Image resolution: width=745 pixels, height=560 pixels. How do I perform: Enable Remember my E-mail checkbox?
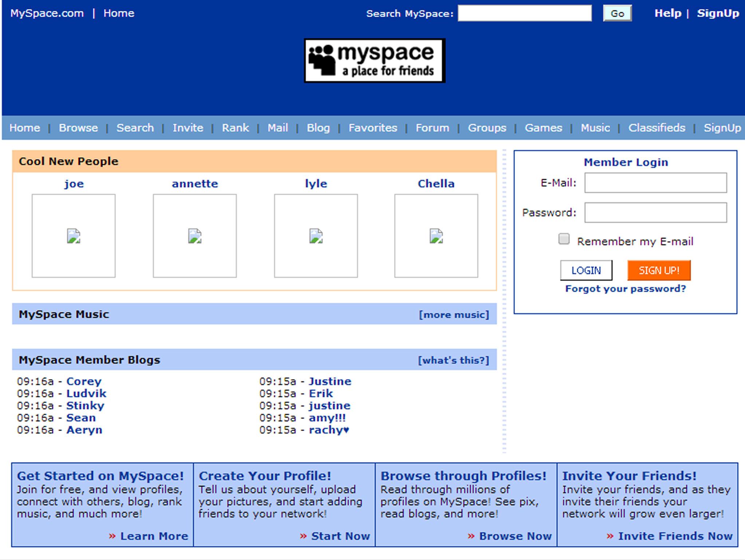pos(564,239)
